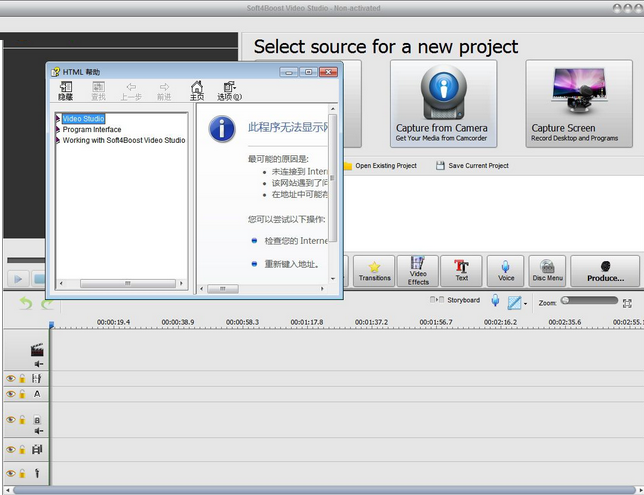This screenshot has width=644, height=495.
Task: Click the Zoom slider on the timeline toolbar
Action: pyautogui.click(x=589, y=301)
